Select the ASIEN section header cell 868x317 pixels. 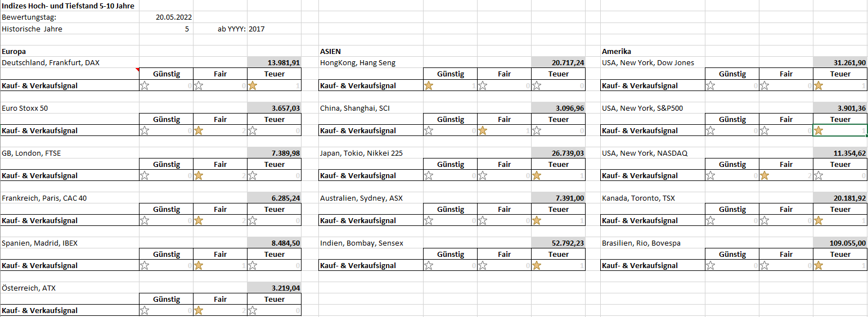pos(331,51)
